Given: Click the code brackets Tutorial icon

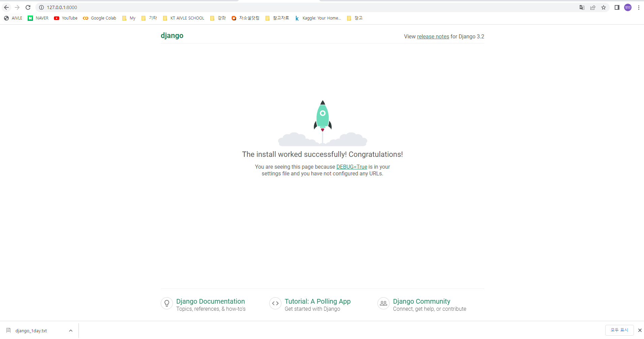Looking at the screenshot, I should pyautogui.click(x=275, y=303).
